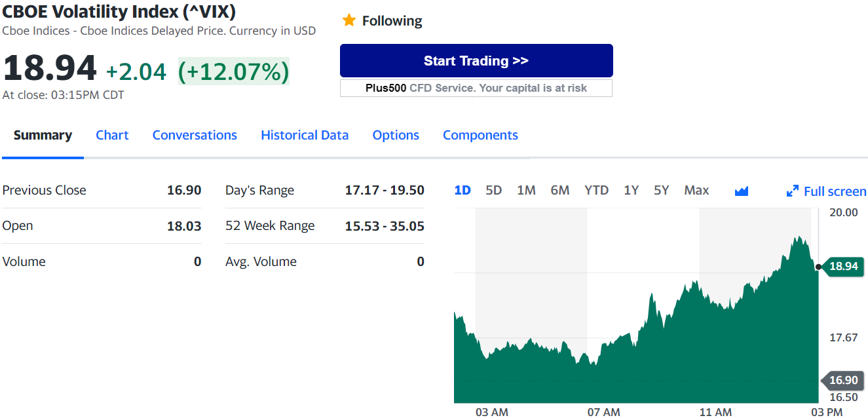Click the 03 AM x-axis label
This screenshot has height=420, width=868.
492,412
